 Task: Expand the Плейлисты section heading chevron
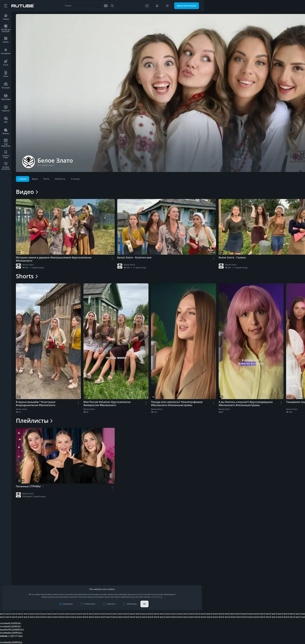pos(51,421)
